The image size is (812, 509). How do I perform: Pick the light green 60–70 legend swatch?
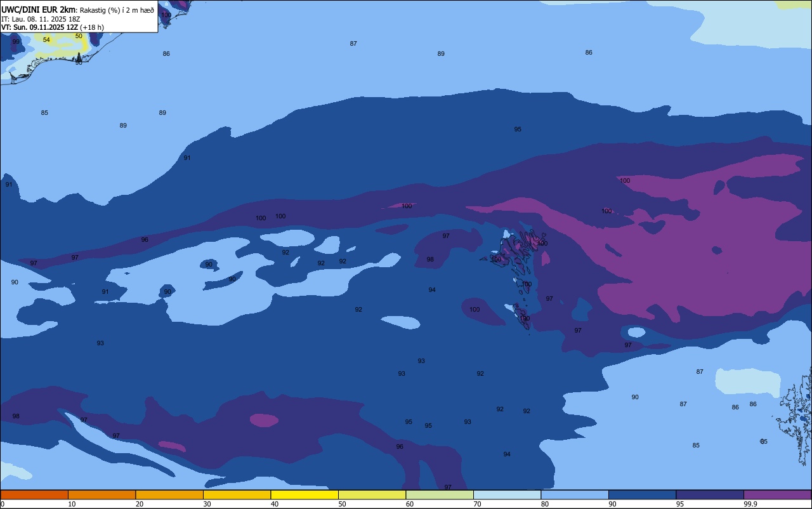[x=440, y=494]
